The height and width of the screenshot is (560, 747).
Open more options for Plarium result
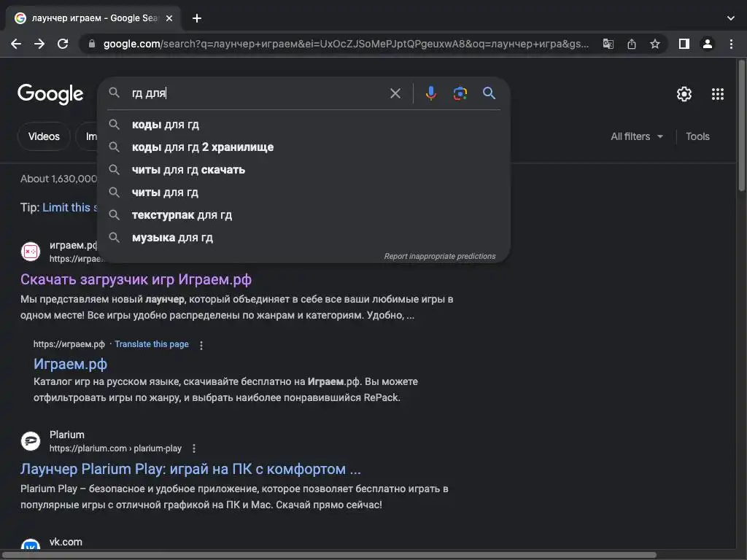[x=193, y=448]
